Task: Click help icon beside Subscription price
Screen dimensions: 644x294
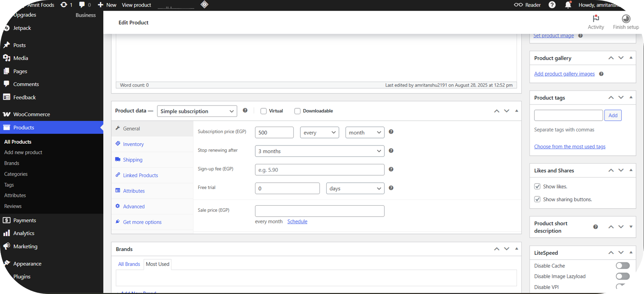Action: 391,132
